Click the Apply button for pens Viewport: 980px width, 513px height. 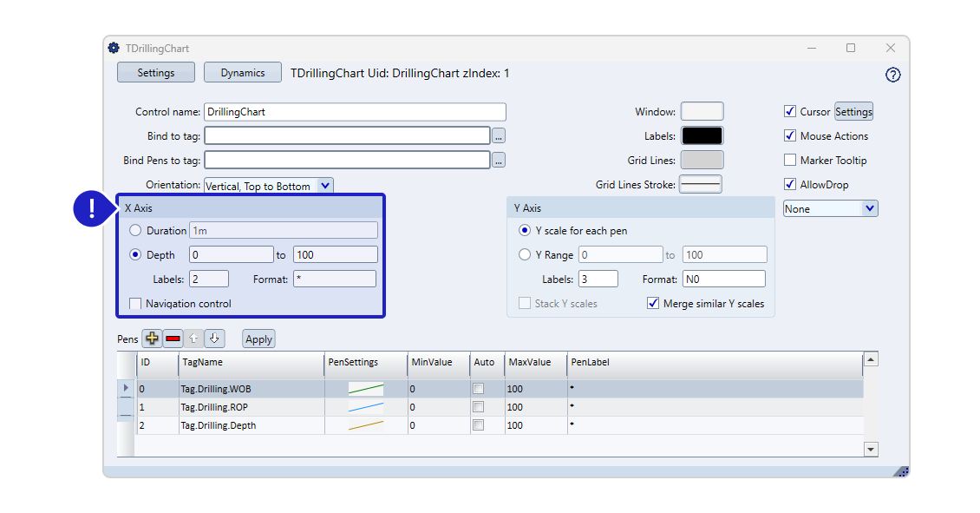click(258, 339)
